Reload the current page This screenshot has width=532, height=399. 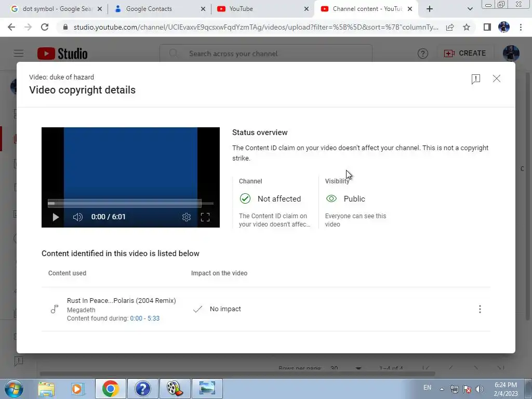tap(45, 27)
